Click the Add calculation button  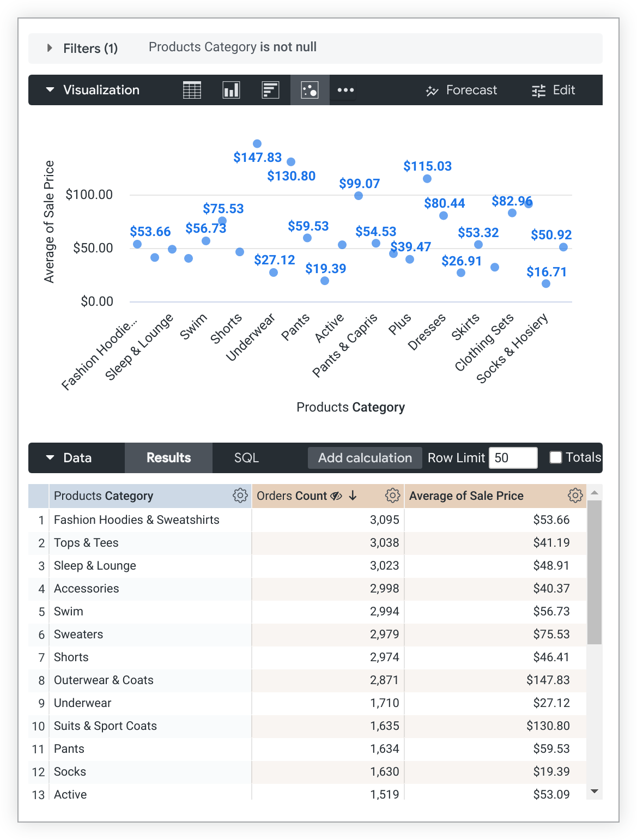coord(365,458)
